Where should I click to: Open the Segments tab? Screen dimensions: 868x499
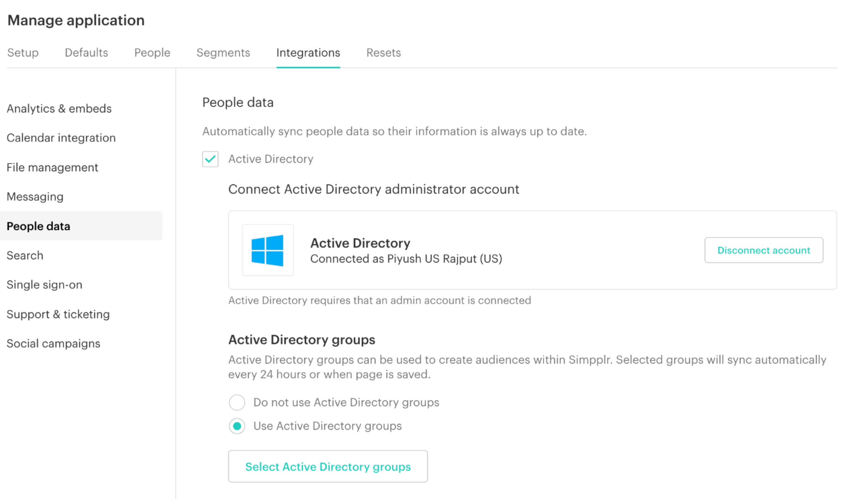[x=223, y=53]
